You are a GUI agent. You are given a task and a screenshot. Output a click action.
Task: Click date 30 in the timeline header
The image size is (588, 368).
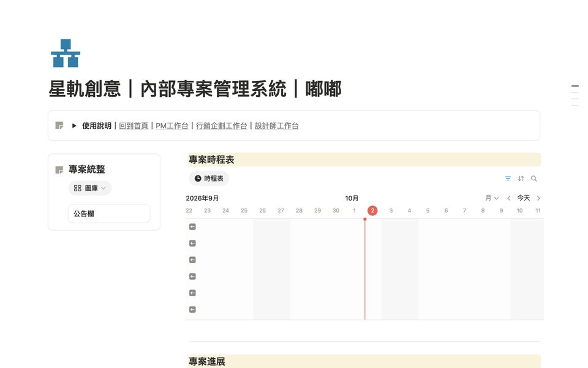point(336,210)
